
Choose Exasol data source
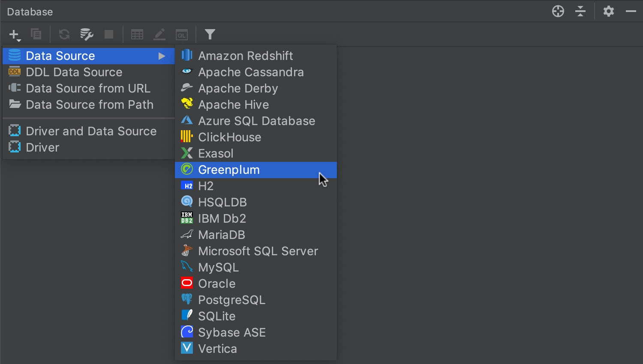pyautogui.click(x=256, y=154)
